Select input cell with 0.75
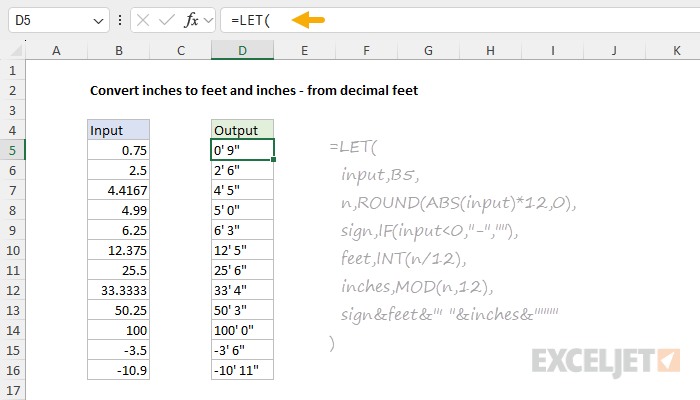This screenshot has height=400, width=700. [119, 150]
